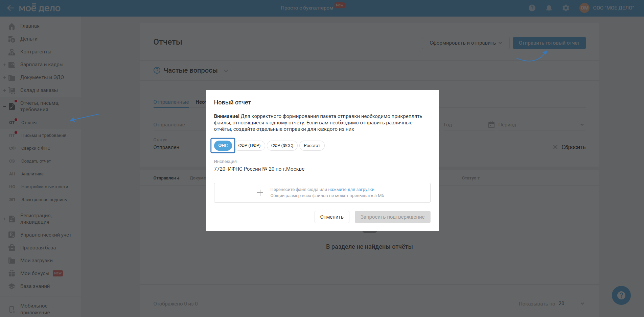Expand the Зарплата и кадры menu
This screenshot has height=317, width=644.
click(5, 65)
